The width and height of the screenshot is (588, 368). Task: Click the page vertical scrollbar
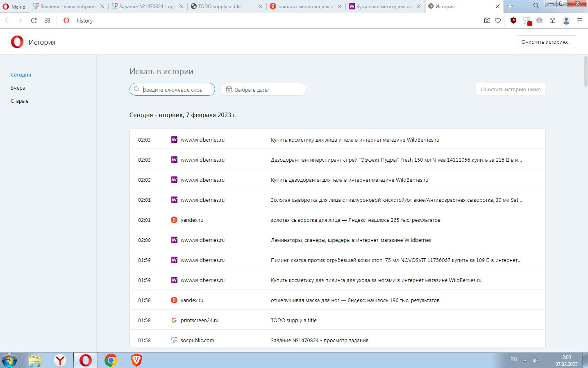586,72
